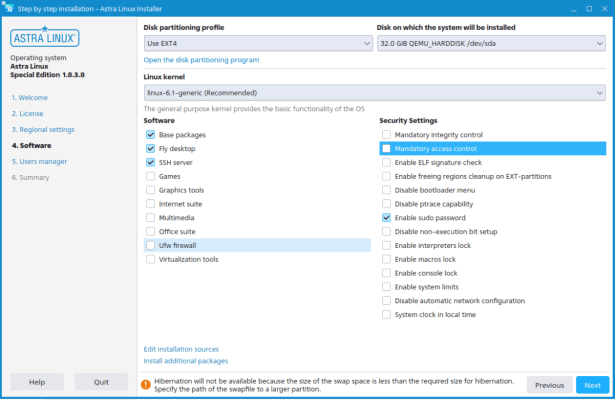The width and height of the screenshot is (615, 400).
Task: Uncheck the SSH server checkbox
Action: (150, 162)
